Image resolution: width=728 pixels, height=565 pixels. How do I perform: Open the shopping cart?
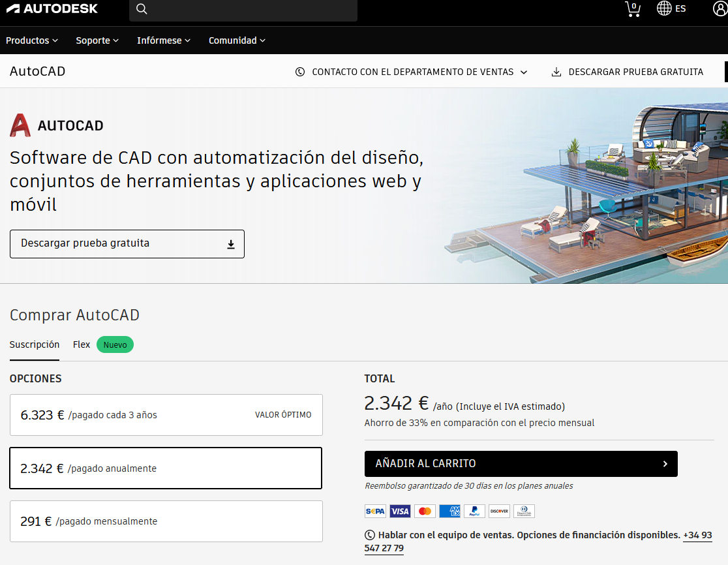[x=632, y=9]
